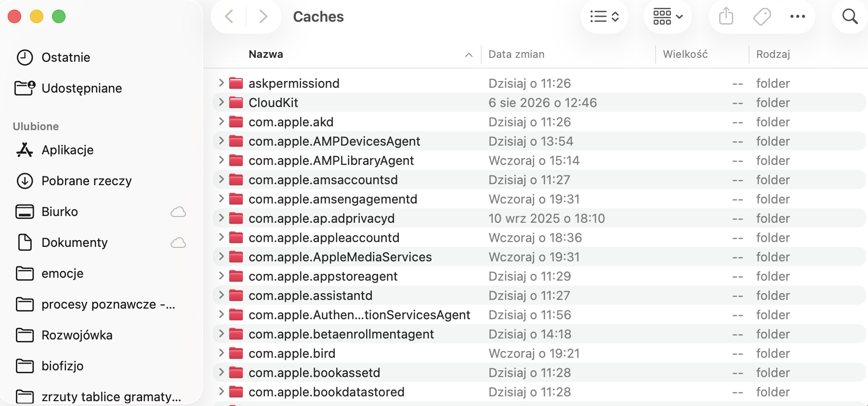Click the Tags toolbar icon
Screen dimensions: 868x406
click(x=762, y=17)
